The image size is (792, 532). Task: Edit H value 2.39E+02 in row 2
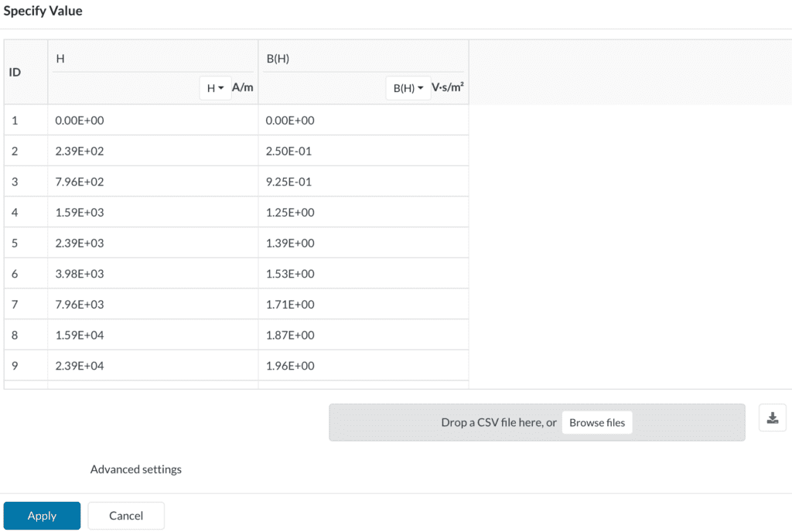[x=152, y=152]
